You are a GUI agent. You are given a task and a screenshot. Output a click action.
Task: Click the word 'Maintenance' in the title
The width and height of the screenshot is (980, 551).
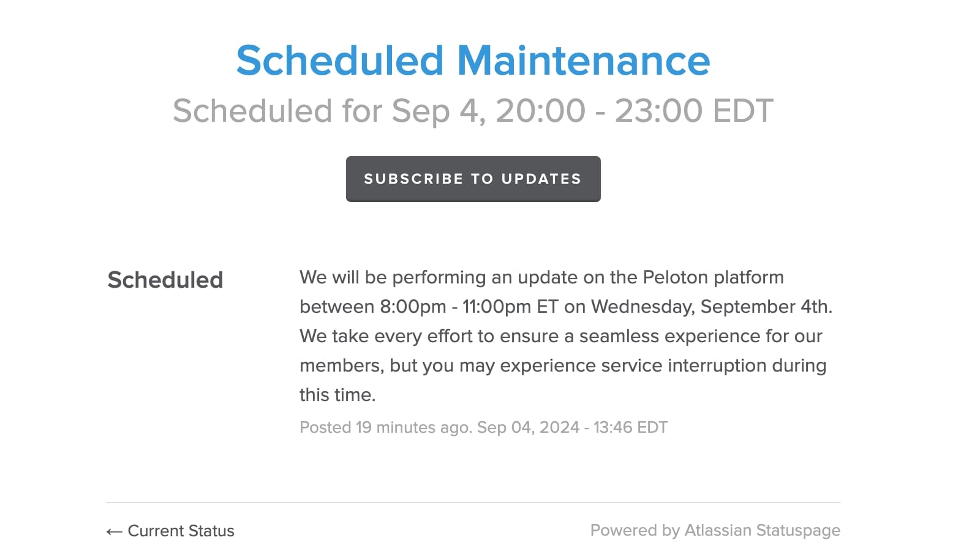(584, 61)
